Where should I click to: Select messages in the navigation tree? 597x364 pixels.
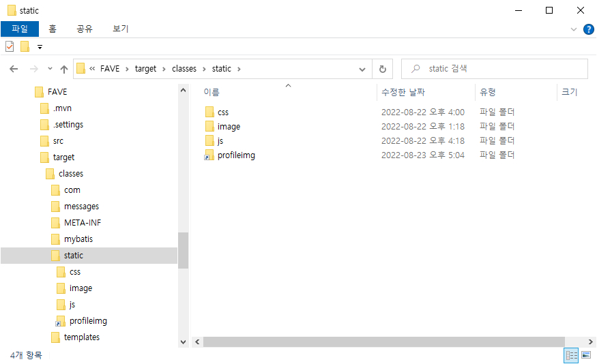coord(81,207)
